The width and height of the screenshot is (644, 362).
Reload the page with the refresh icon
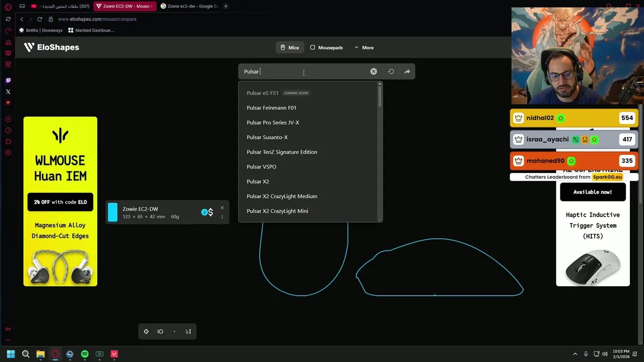pos(40,19)
